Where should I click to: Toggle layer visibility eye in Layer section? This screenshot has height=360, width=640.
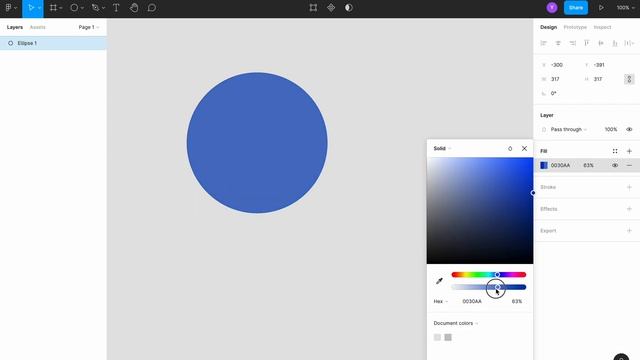point(629,129)
